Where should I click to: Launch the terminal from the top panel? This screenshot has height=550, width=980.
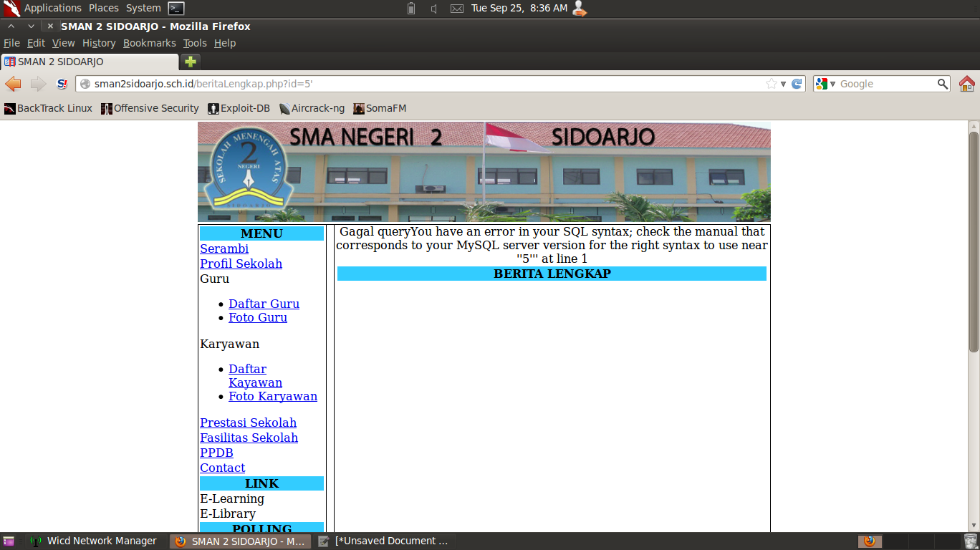click(x=176, y=9)
